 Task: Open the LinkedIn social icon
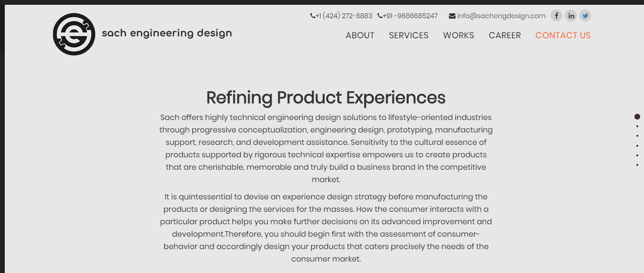(570, 16)
